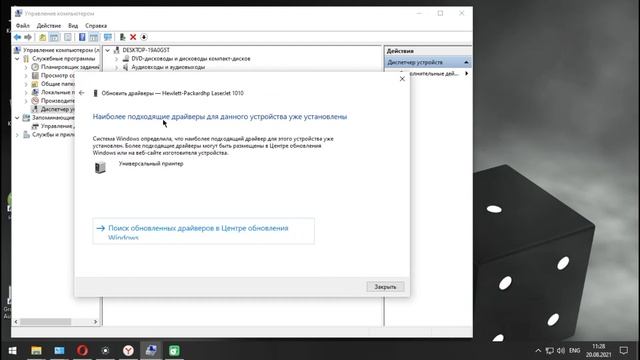Open Поиск обновленных драйверов в Центре обновления Windows
The height and width of the screenshot is (360, 640).
pos(204,231)
